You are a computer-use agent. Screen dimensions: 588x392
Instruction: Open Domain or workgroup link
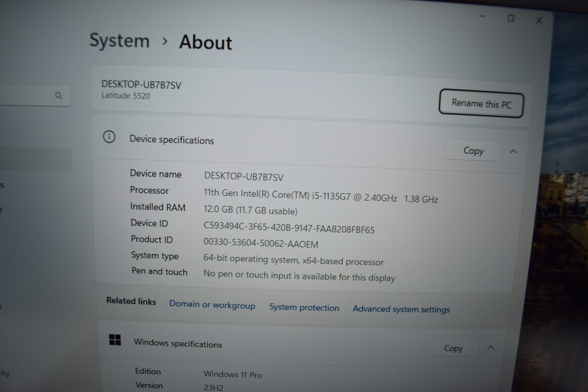point(212,305)
